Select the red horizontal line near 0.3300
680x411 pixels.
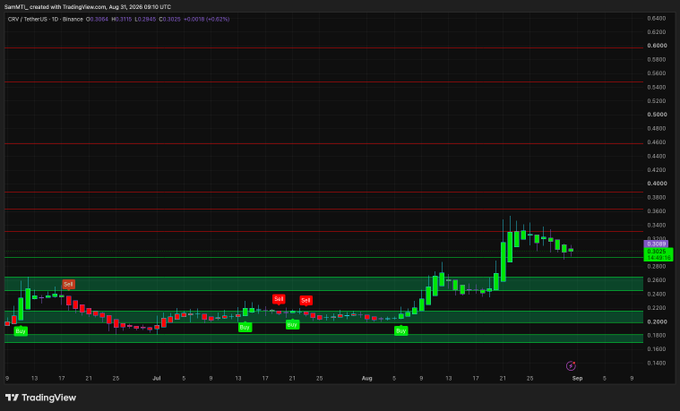[x=324, y=231]
